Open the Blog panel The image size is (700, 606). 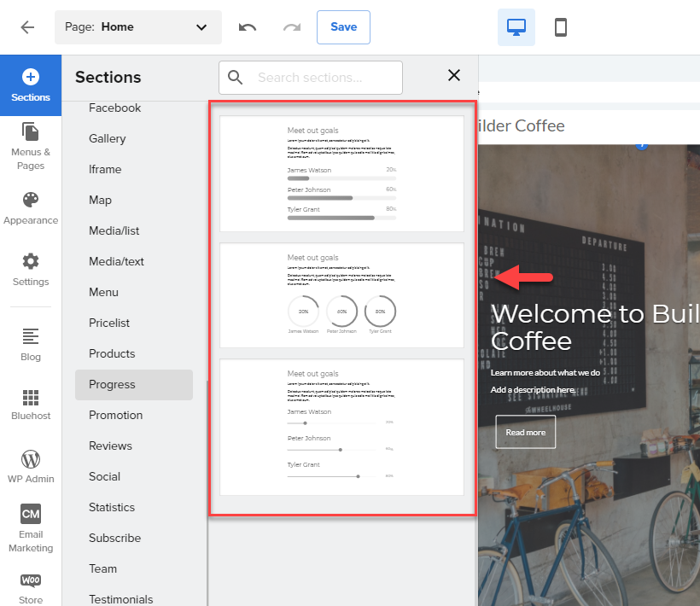(x=31, y=345)
